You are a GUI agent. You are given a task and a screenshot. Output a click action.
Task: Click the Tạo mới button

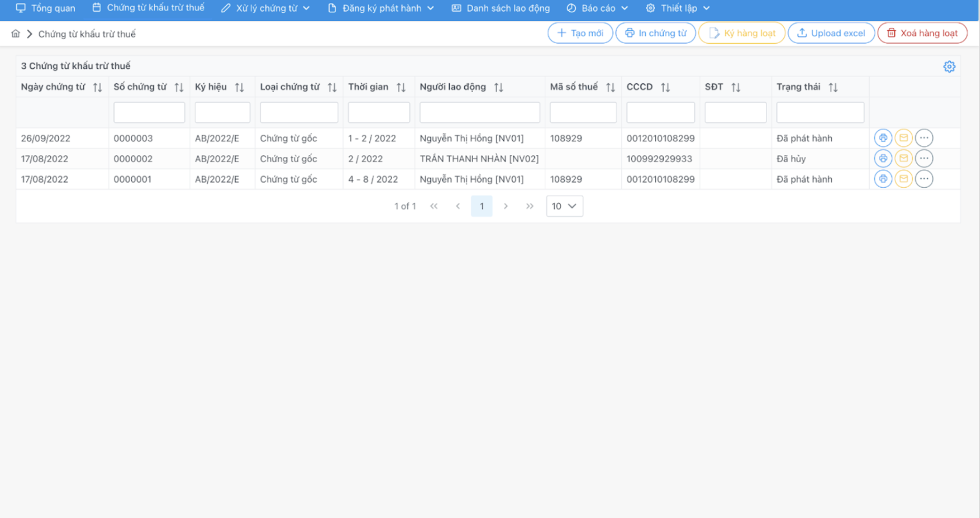(x=580, y=33)
